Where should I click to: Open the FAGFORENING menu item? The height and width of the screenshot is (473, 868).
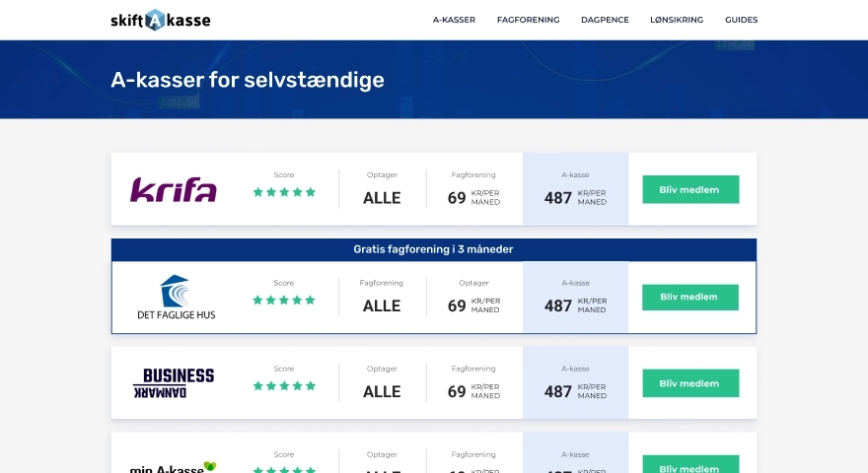(528, 20)
